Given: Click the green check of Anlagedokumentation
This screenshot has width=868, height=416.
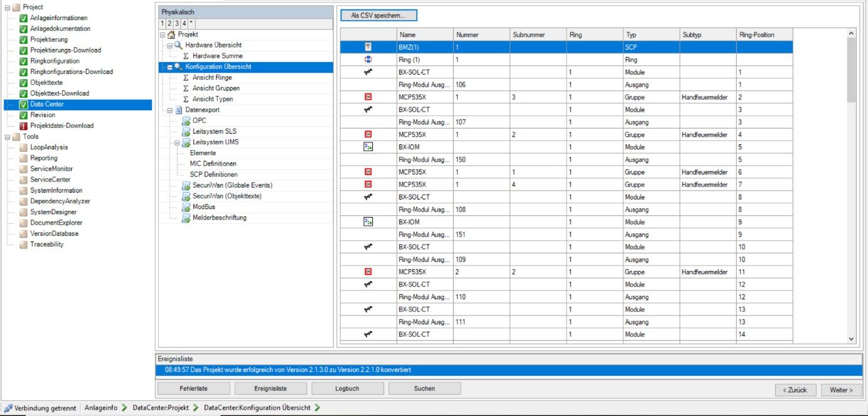Looking at the screenshot, I should coord(24,29).
